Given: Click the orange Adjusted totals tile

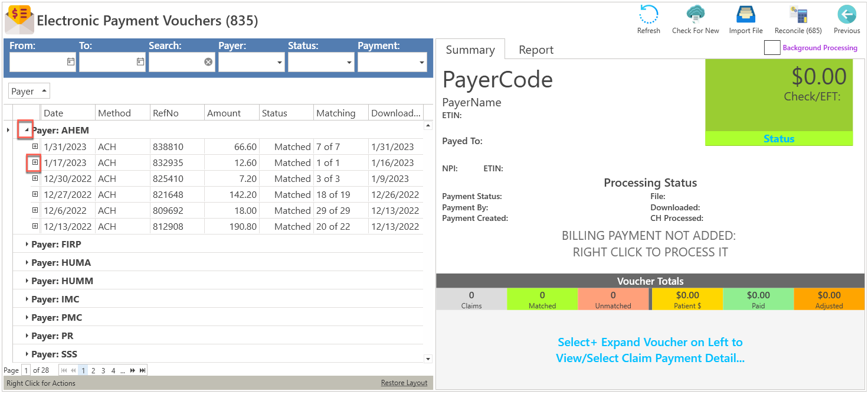Looking at the screenshot, I should pyautogui.click(x=829, y=299).
